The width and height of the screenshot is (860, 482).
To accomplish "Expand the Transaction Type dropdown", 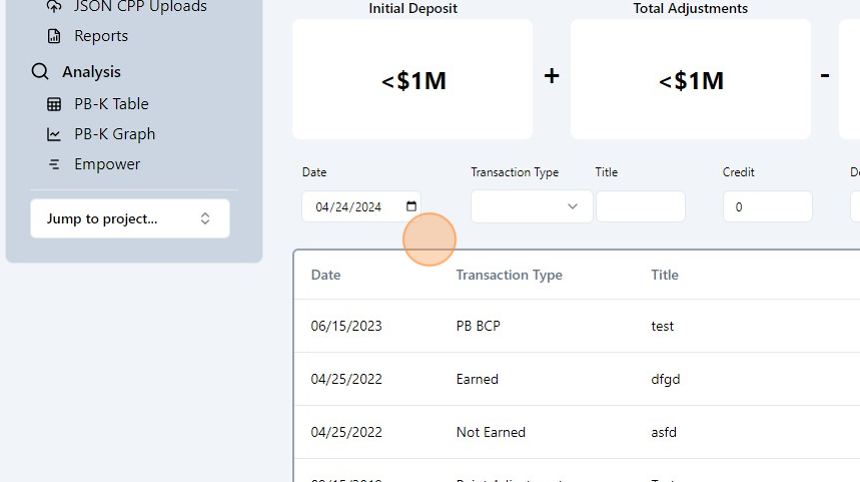I will pos(531,207).
